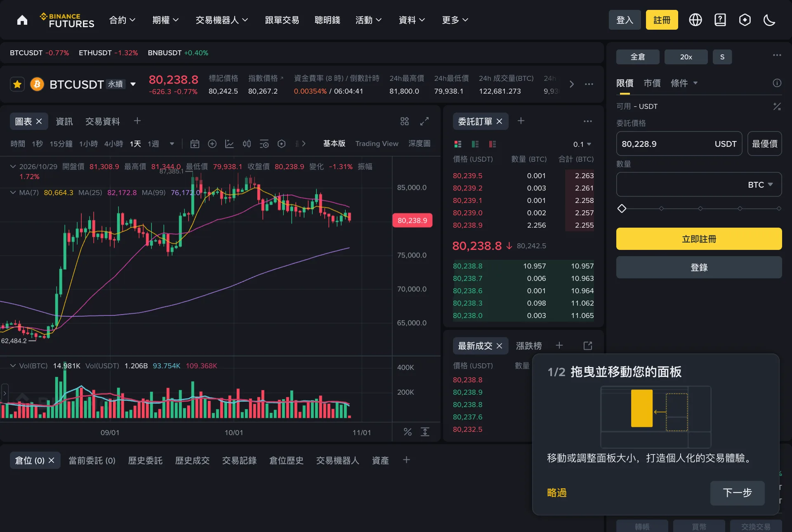Select the Trading View chart mode
792x532 pixels.
point(377,144)
